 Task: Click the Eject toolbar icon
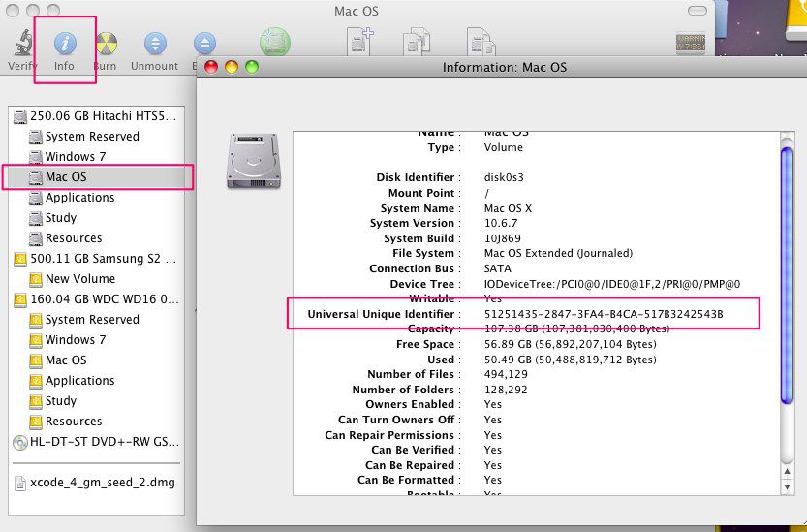204,44
